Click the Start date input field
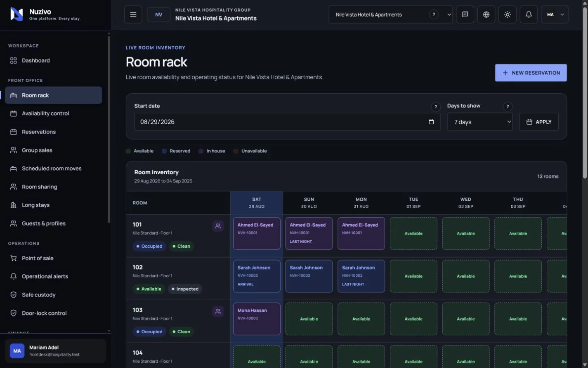The image size is (588, 368). 287,122
